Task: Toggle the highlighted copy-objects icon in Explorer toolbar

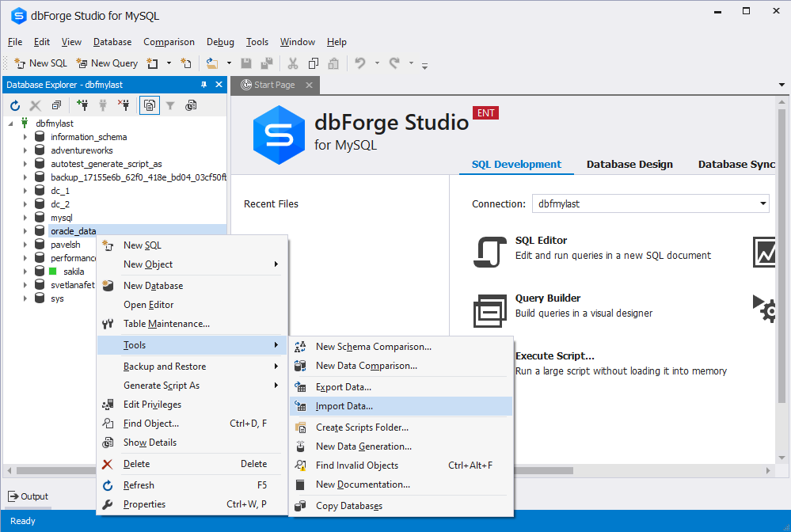Action: [x=150, y=105]
